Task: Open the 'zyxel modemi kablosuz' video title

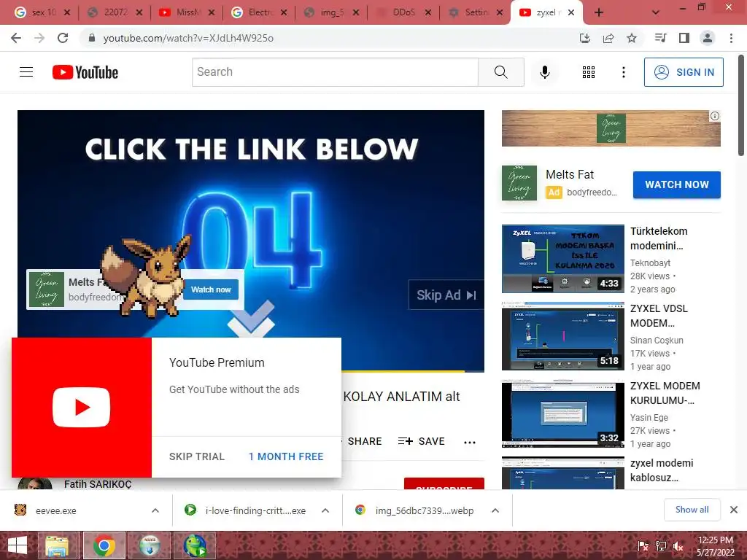Action: tap(661, 470)
